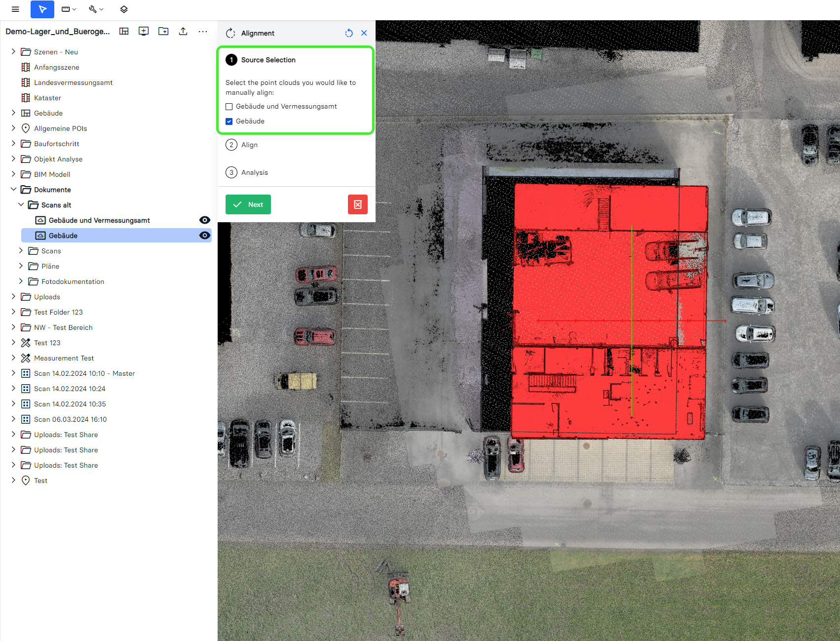Open the three-dot more options menu
Image resolution: width=840 pixels, height=641 pixels.
(x=203, y=32)
